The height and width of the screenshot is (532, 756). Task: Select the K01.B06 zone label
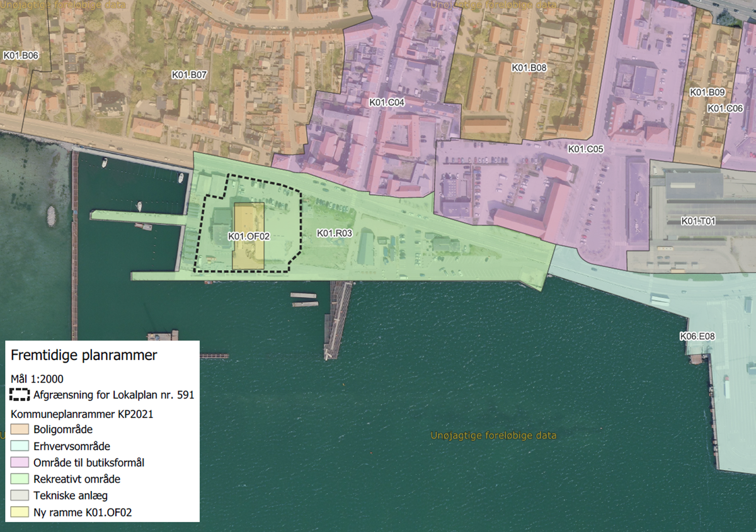tap(21, 55)
